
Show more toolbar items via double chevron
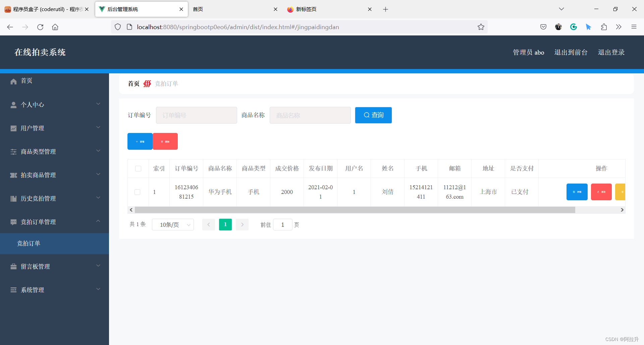point(619,27)
